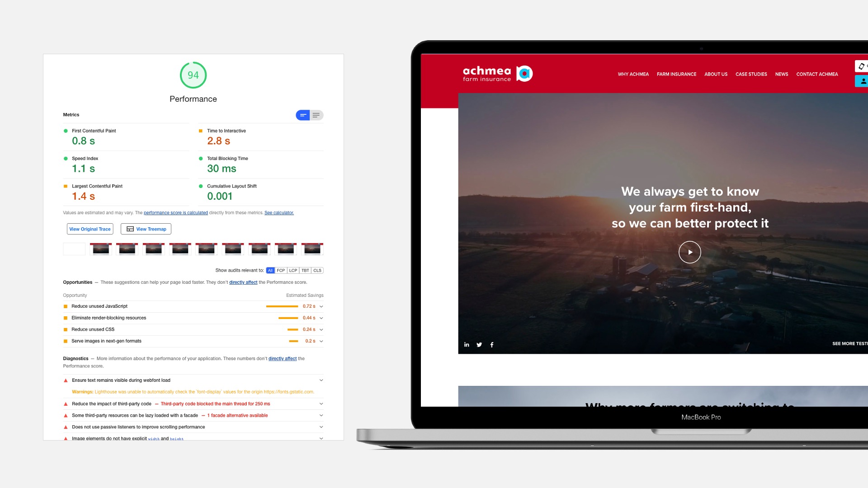Click the View Treemap icon button
868x488 pixels.
pyautogui.click(x=129, y=228)
